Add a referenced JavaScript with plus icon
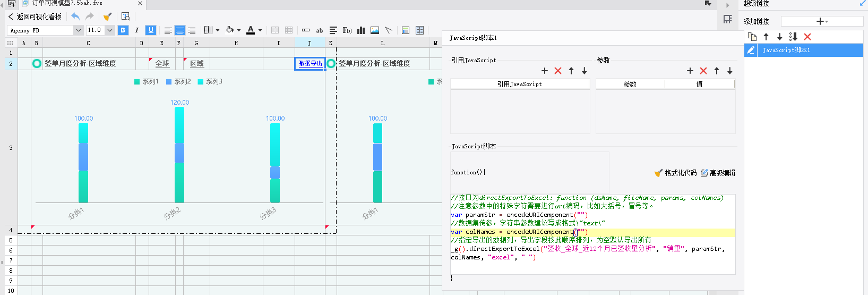The height and width of the screenshot is (295, 868). coord(544,71)
